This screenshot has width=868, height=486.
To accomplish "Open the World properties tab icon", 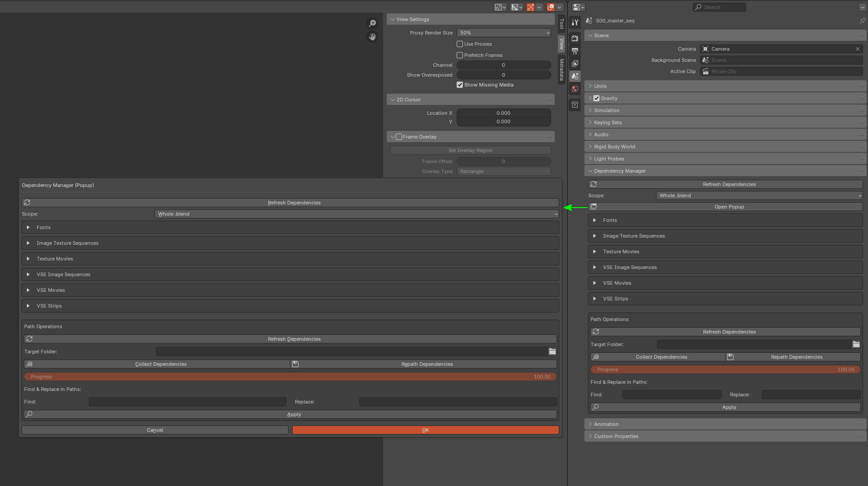I will click(x=575, y=89).
